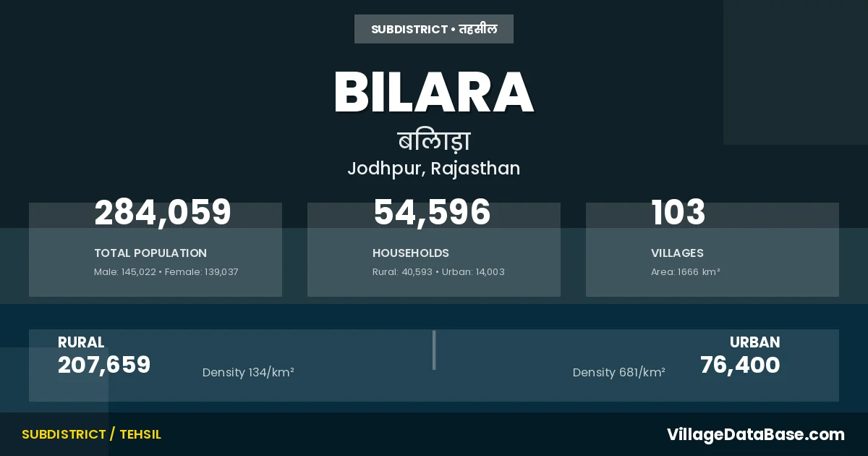Select the 103 villages count
The width and height of the screenshot is (868, 456).
(678, 213)
